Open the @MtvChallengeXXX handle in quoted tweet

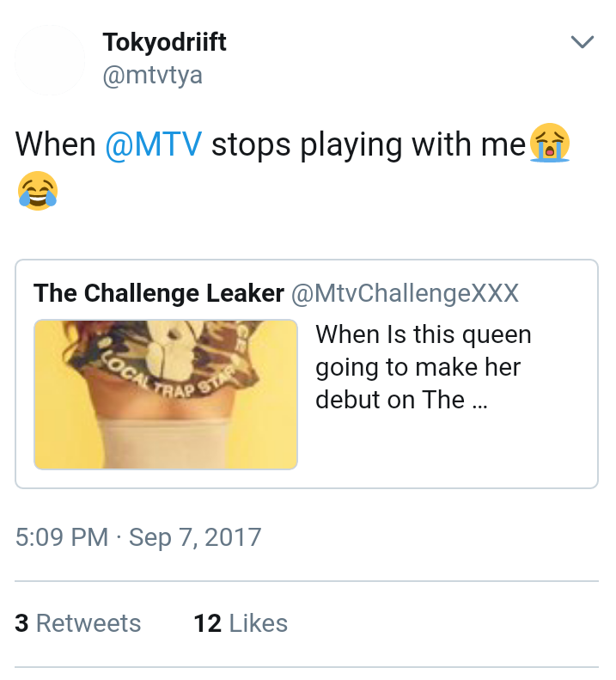coord(405,293)
